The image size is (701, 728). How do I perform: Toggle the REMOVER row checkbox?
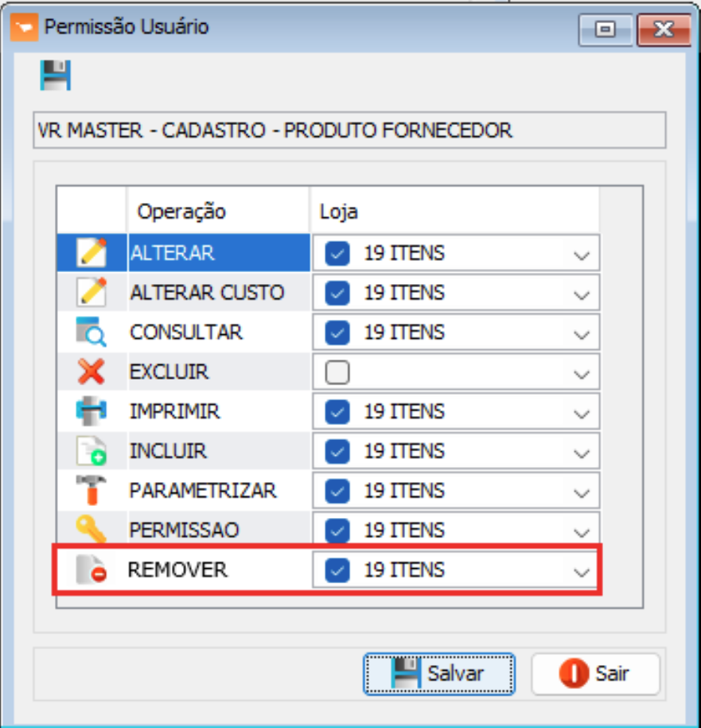click(x=337, y=570)
